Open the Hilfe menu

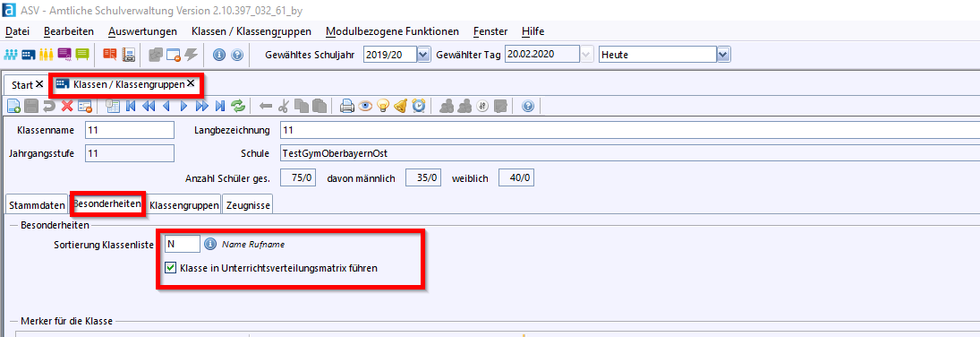tap(533, 31)
